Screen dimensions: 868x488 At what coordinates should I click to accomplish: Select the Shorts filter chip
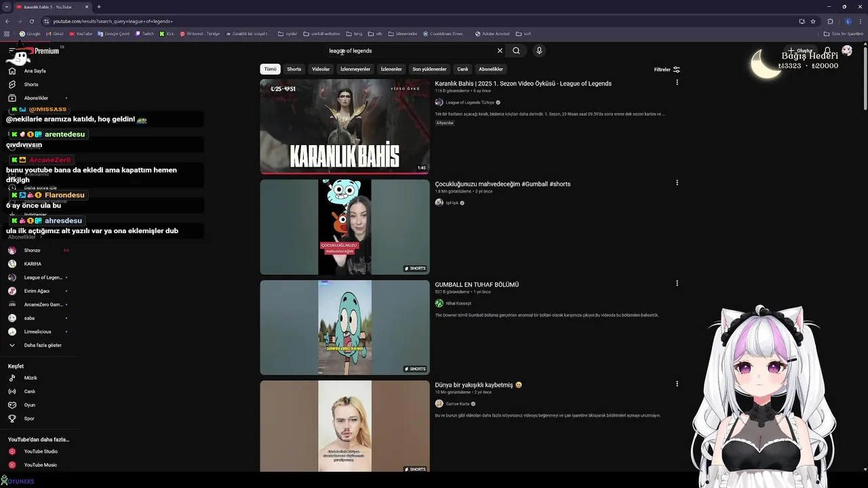click(294, 69)
